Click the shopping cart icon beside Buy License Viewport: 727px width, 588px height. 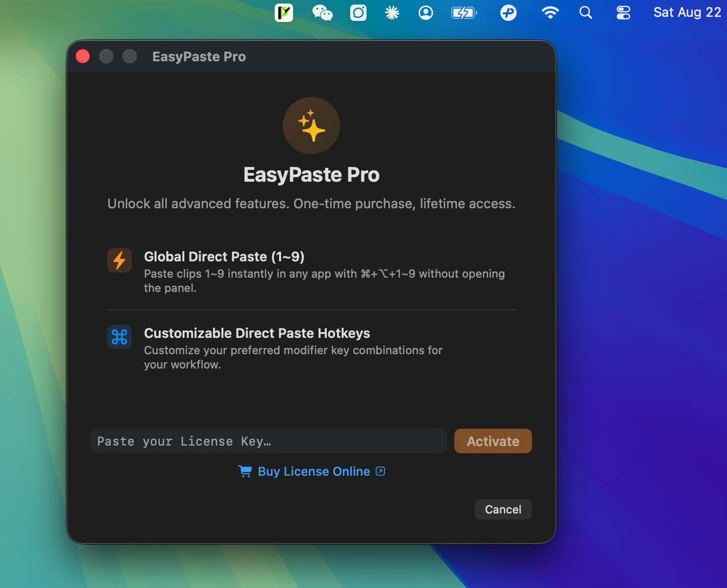click(x=245, y=471)
